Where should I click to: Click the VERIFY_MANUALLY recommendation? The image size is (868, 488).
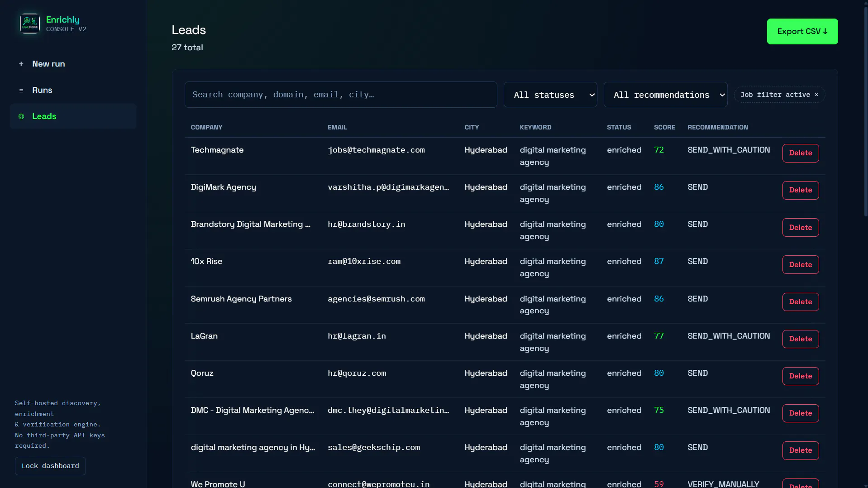tap(723, 484)
